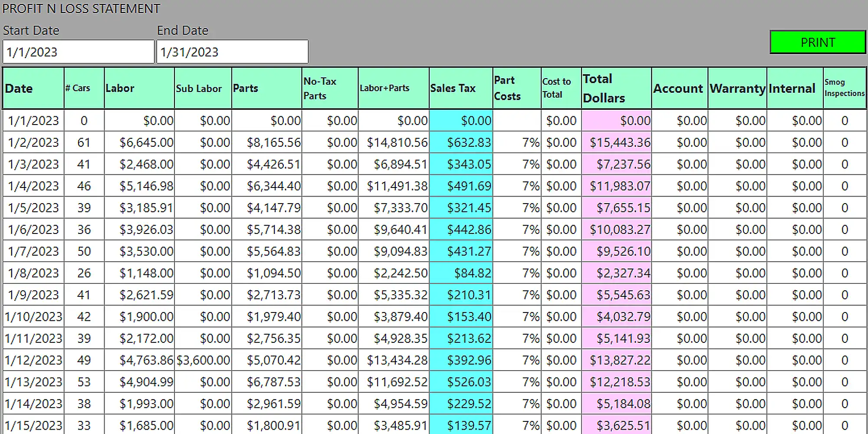Screen dimensions: 868x434
Task: Click the Labor column header
Action: tap(139, 88)
